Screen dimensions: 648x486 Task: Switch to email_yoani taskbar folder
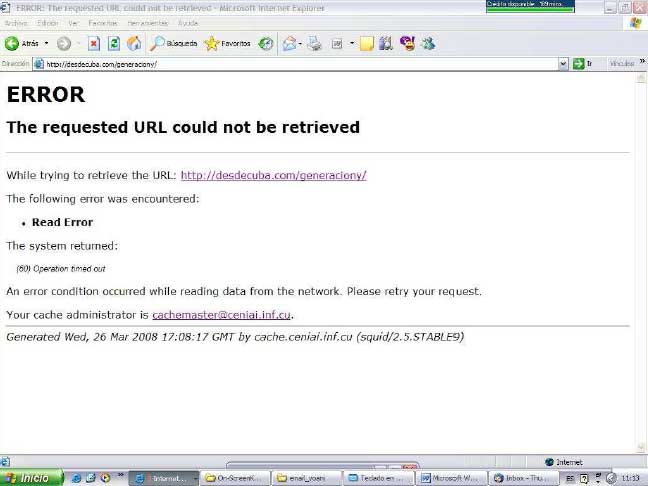point(307,478)
